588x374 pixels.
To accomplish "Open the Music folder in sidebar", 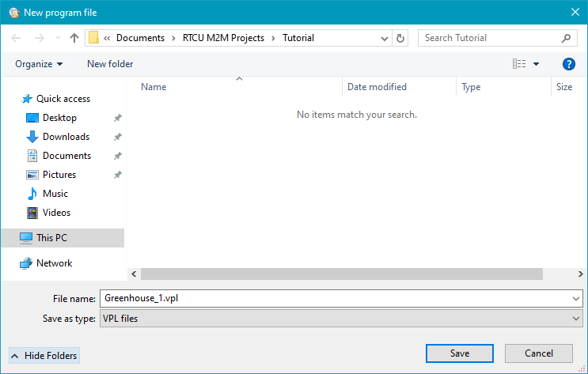I will [x=55, y=194].
